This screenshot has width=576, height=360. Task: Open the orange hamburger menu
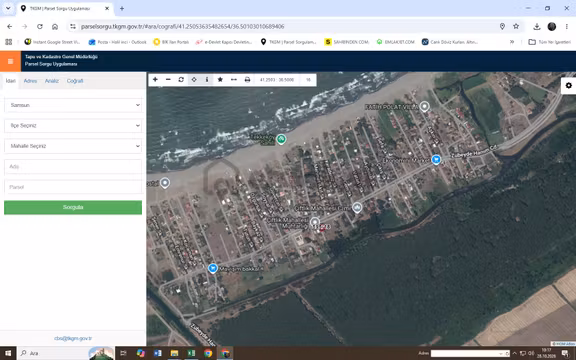pyautogui.click(x=10, y=61)
